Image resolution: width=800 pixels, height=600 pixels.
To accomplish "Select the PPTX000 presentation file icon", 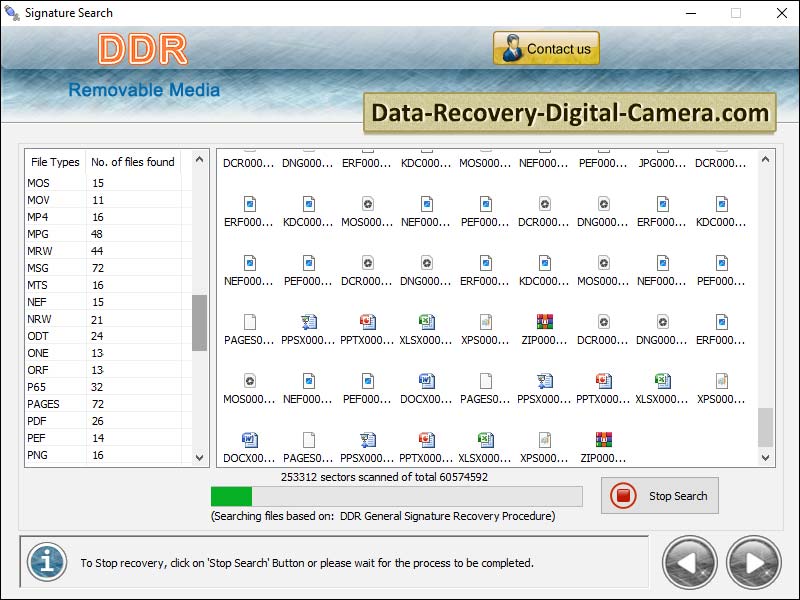I will pos(368,322).
